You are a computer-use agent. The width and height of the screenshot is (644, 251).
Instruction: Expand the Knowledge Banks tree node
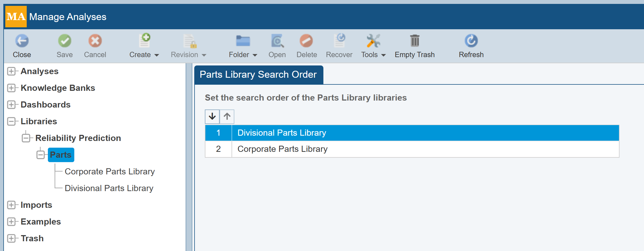11,88
